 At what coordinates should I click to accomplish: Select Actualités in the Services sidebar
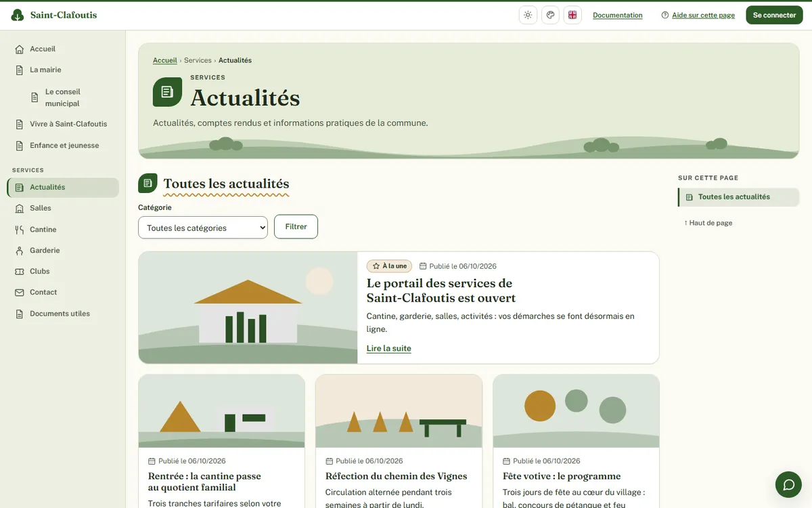click(63, 188)
